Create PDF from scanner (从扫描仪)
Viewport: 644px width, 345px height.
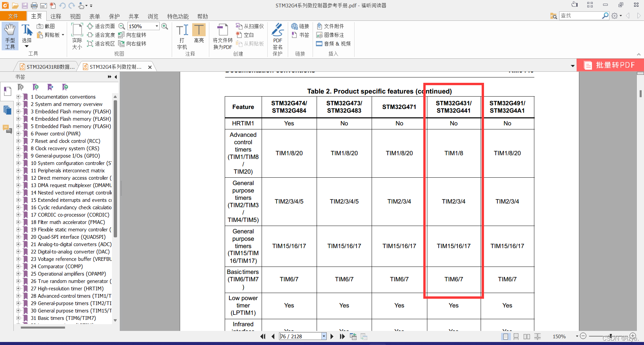click(250, 26)
